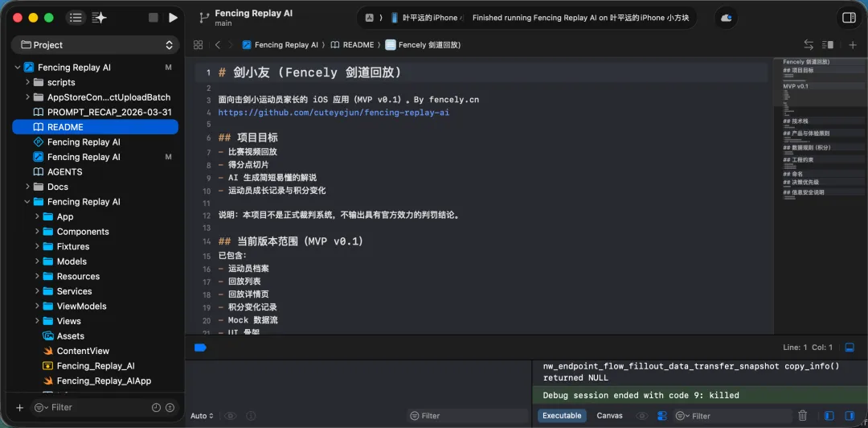Select the README file in navigator

point(95,127)
